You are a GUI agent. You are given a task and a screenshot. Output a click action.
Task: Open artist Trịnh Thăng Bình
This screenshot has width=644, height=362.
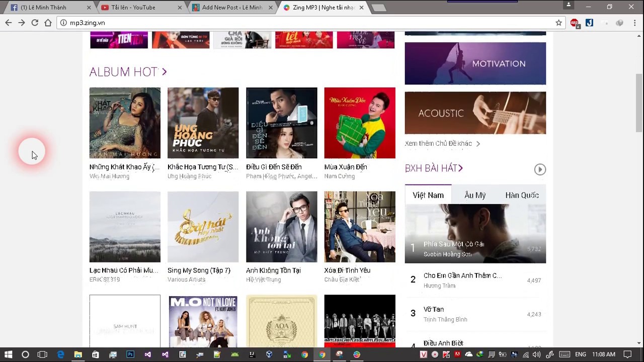point(445,319)
